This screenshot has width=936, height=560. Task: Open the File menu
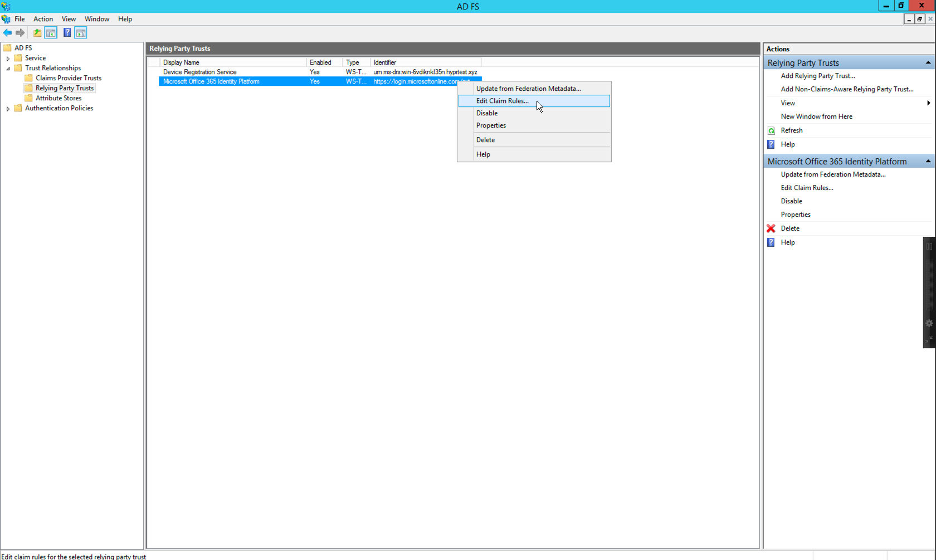(x=19, y=19)
